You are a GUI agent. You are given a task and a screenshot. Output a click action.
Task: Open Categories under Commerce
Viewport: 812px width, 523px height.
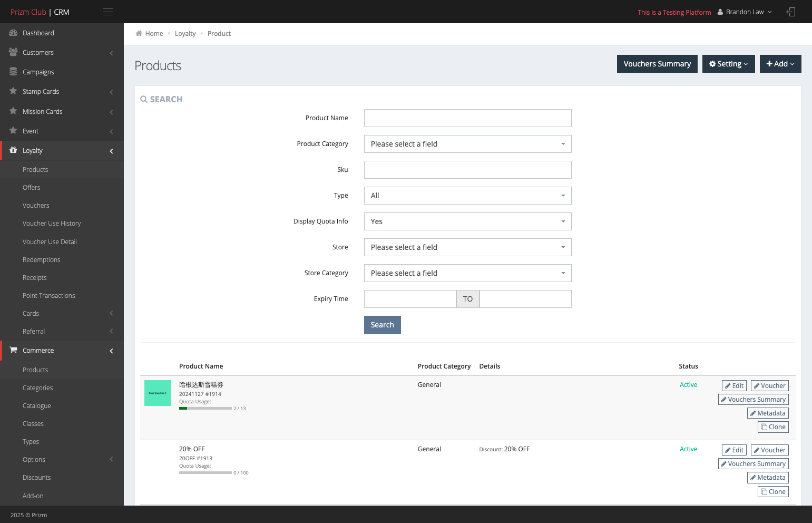coord(37,388)
